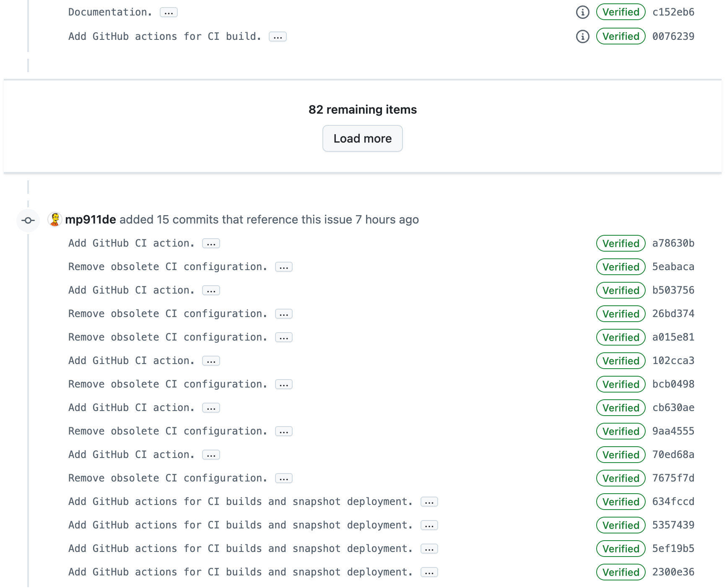Expand ellipsis for commit 7675f7d message

point(284,479)
